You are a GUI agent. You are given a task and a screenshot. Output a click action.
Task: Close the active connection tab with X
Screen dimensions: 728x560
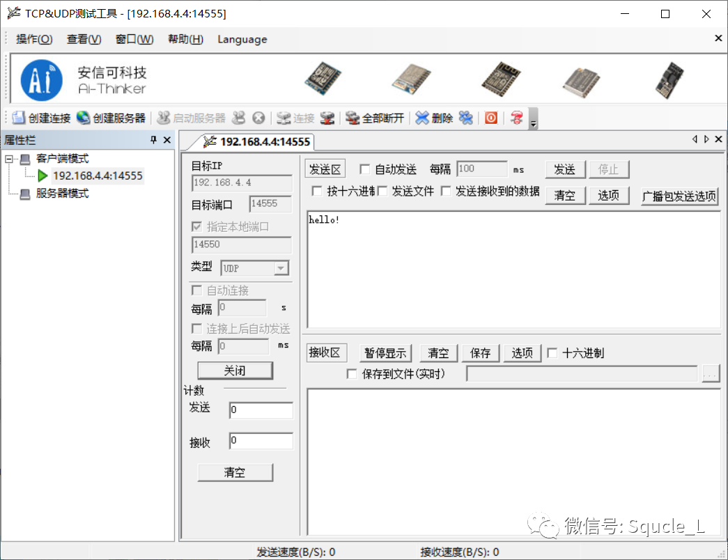(x=718, y=139)
